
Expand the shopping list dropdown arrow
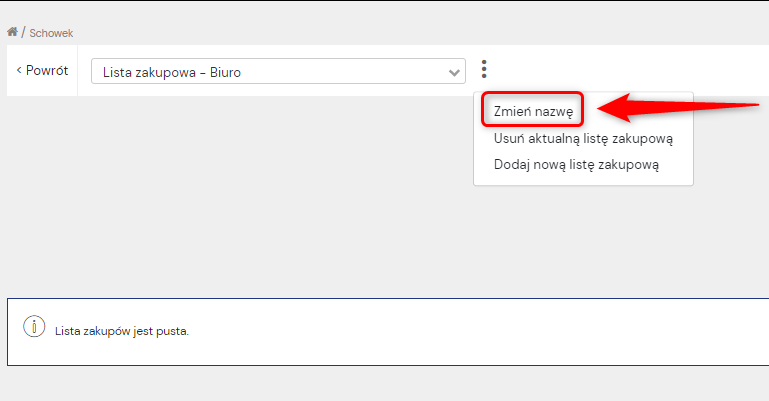pos(454,73)
